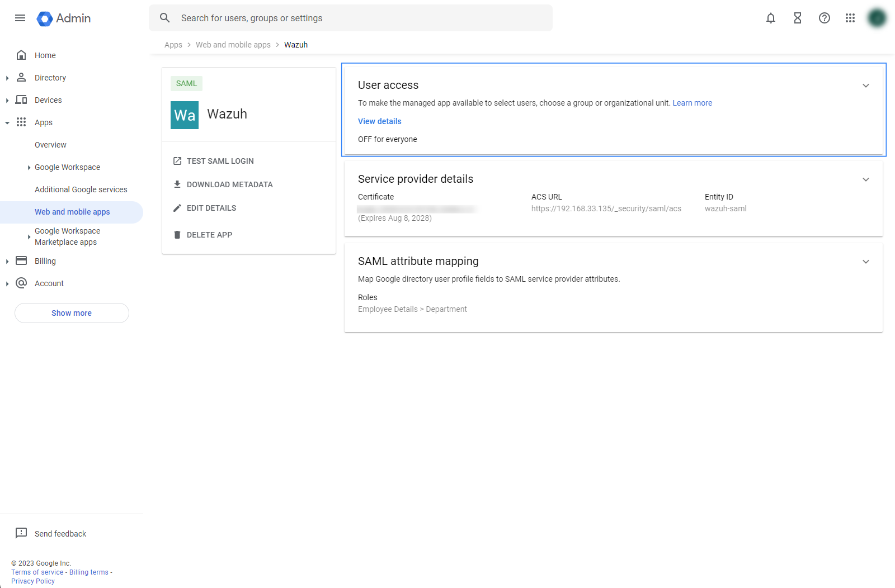Open the tasks hourglass icon
This screenshot has width=895, height=588.
(x=798, y=18)
